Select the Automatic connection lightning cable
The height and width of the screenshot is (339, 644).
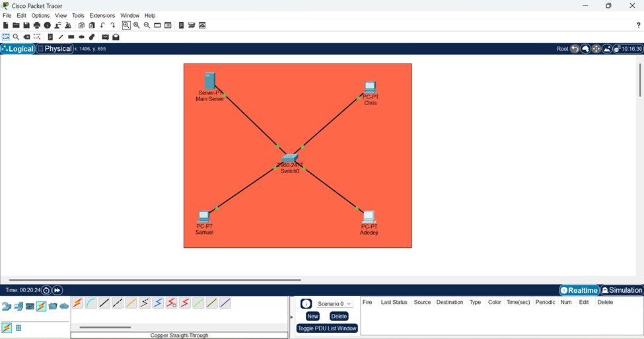78,303
